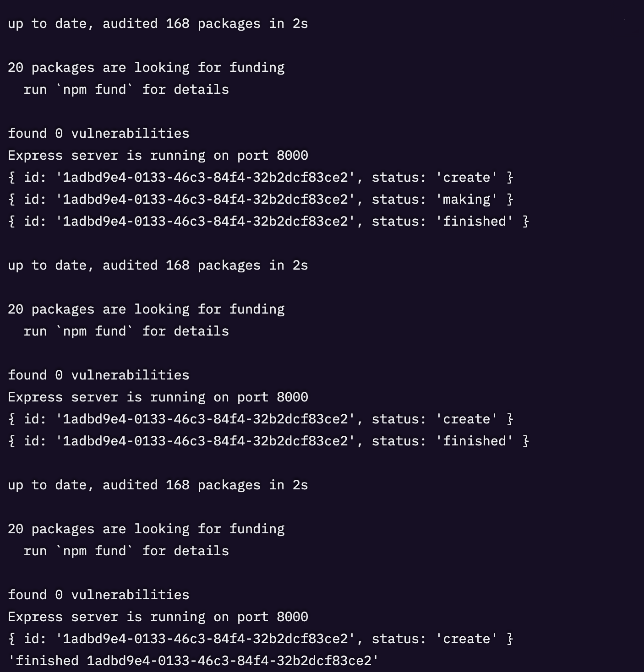
Task: Click the last "up to date, audited" line
Action: tap(158, 485)
